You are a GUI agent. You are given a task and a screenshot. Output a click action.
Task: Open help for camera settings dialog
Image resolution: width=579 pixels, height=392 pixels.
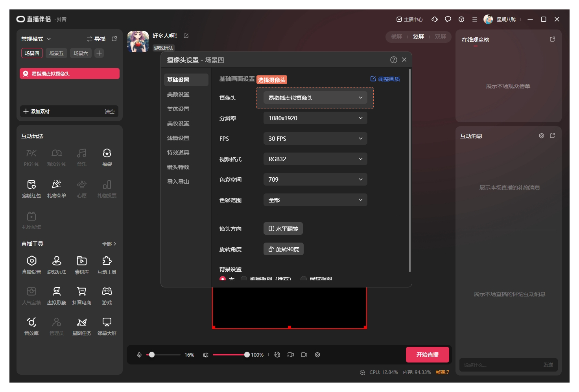[394, 60]
